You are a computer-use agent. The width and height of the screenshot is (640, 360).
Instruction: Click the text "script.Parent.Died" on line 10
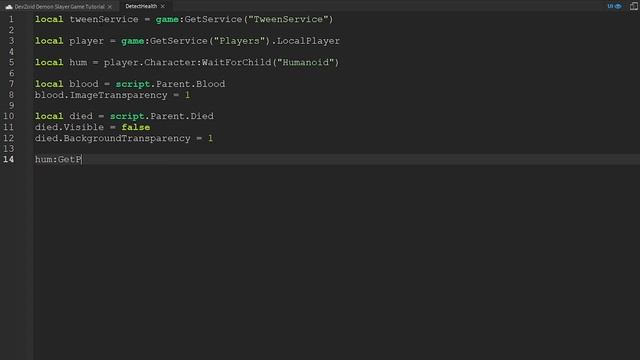162,116
